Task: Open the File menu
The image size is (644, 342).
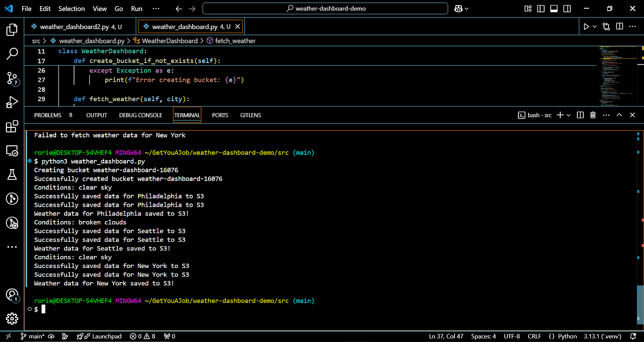Action: [27, 9]
